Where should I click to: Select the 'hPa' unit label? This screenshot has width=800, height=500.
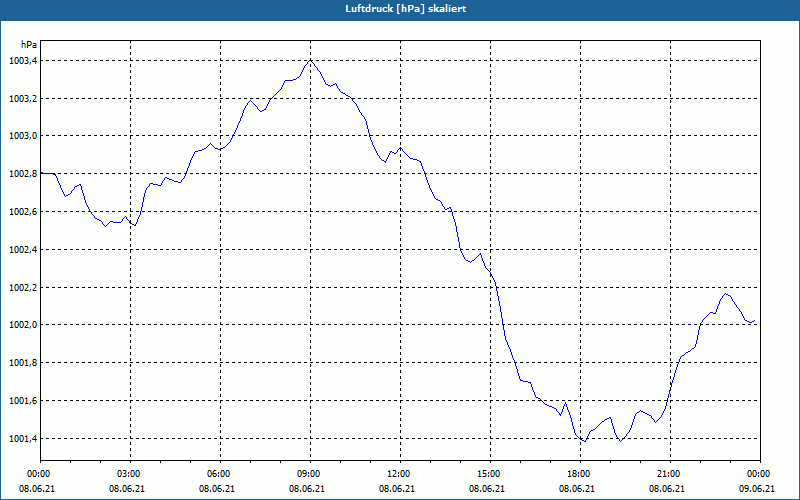coord(29,45)
